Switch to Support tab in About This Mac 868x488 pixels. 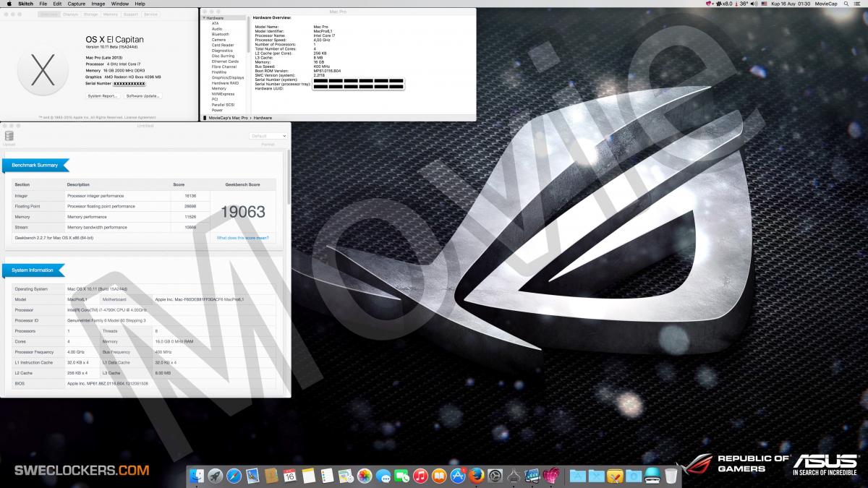130,14
